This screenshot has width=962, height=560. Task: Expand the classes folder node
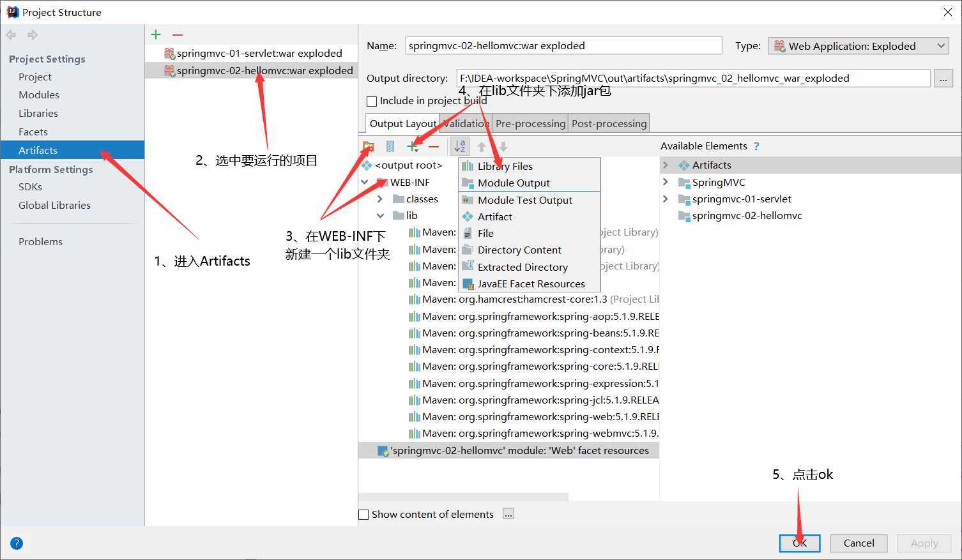tap(380, 199)
